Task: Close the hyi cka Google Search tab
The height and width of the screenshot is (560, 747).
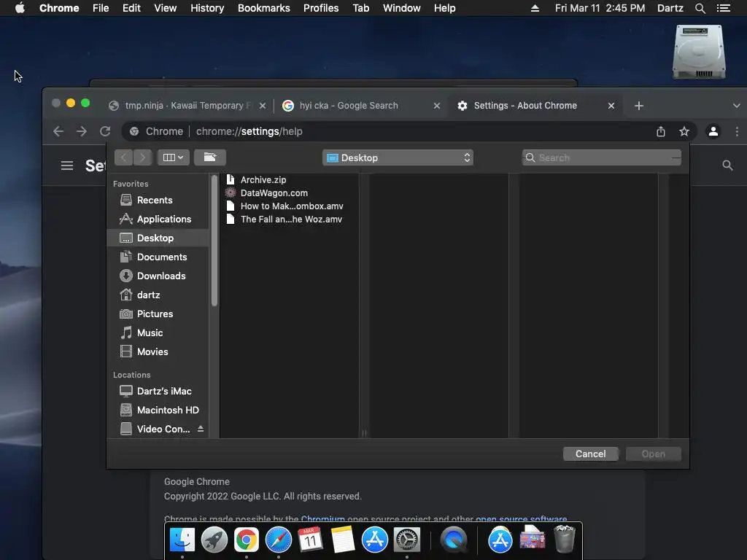Action: (x=437, y=106)
